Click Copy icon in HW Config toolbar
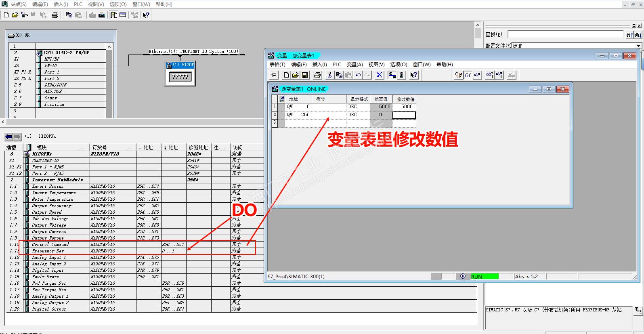 click(69, 15)
